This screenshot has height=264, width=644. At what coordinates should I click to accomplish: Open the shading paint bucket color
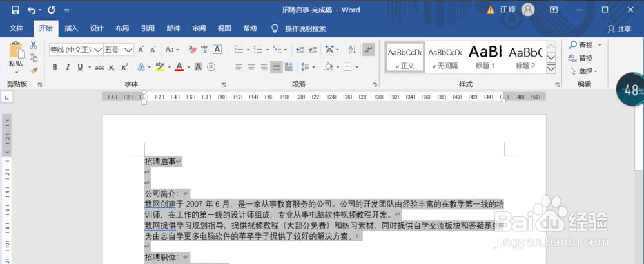point(328,67)
